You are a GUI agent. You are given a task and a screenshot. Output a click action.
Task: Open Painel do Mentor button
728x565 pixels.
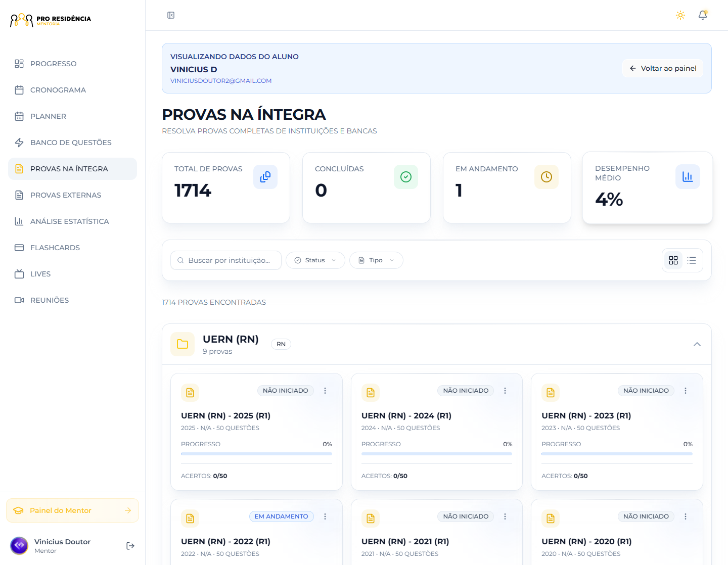pos(72,510)
